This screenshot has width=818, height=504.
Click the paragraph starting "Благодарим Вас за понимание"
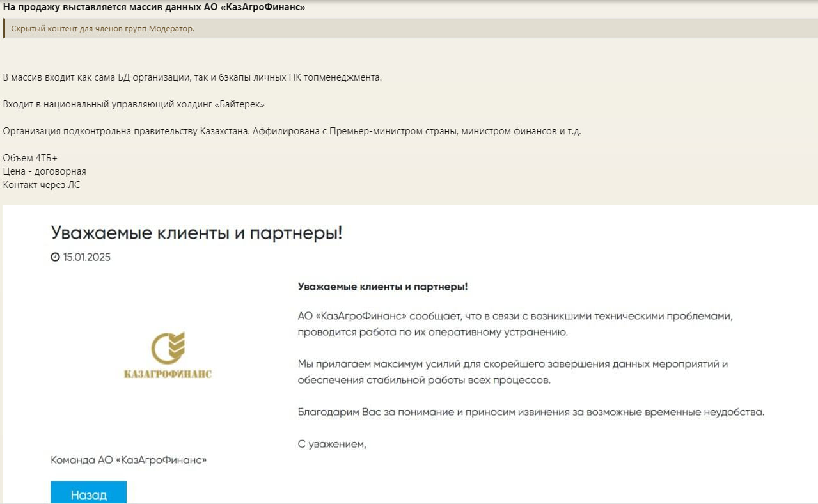point(531,412)
